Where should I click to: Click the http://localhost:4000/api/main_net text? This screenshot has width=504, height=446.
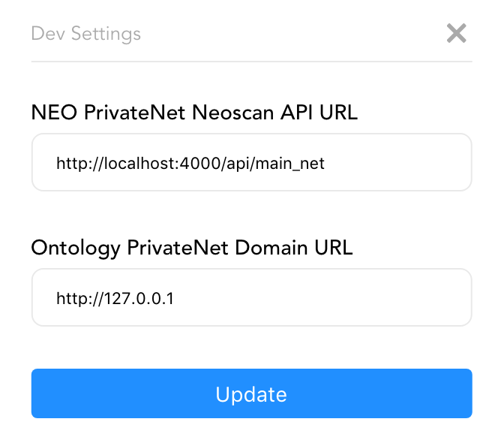tap(190, 163)
